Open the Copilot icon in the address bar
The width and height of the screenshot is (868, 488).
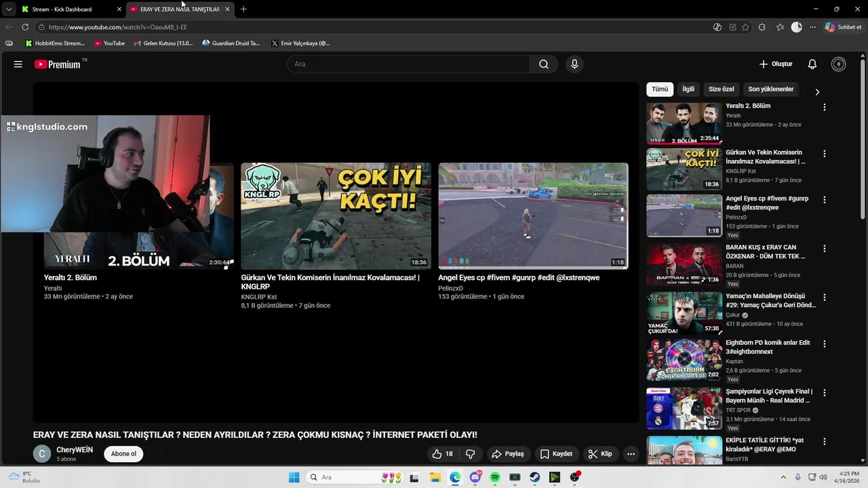[717, 27]
